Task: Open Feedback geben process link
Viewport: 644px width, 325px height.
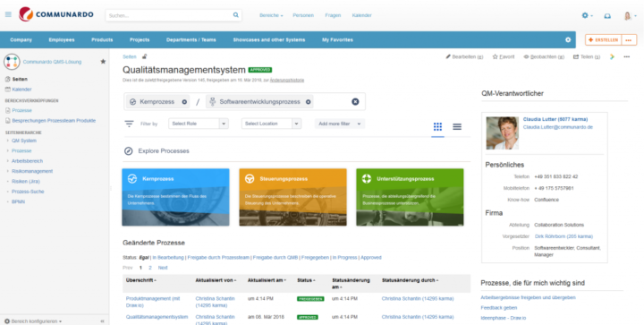Action: point(498,308)
